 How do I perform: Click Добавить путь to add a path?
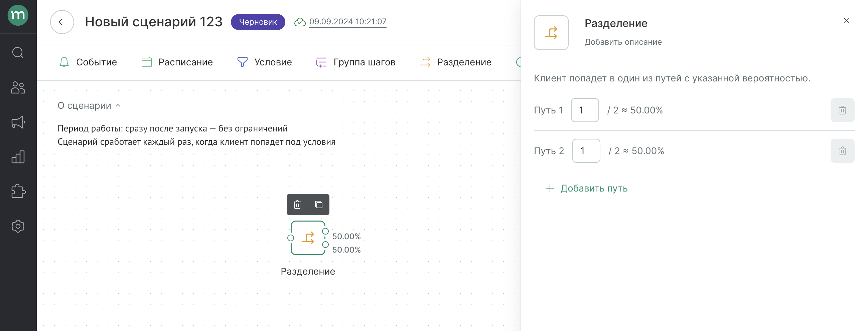click(586, 189)
